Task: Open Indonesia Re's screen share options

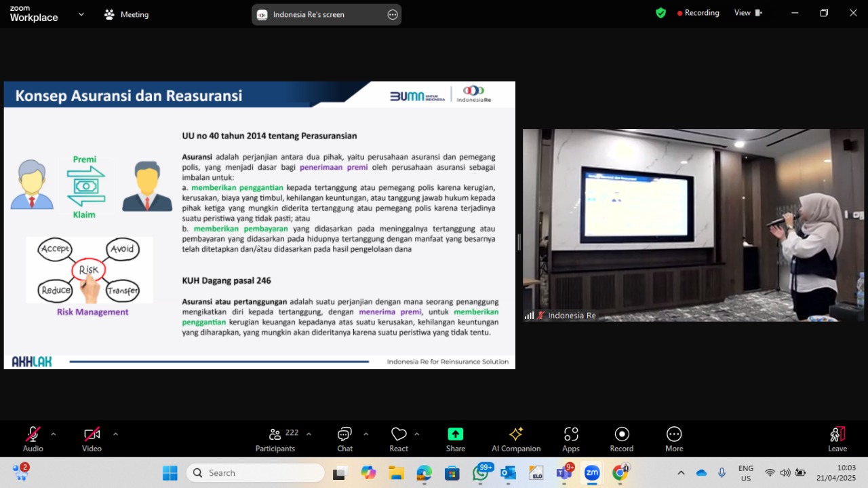Action: coord(393,14)
